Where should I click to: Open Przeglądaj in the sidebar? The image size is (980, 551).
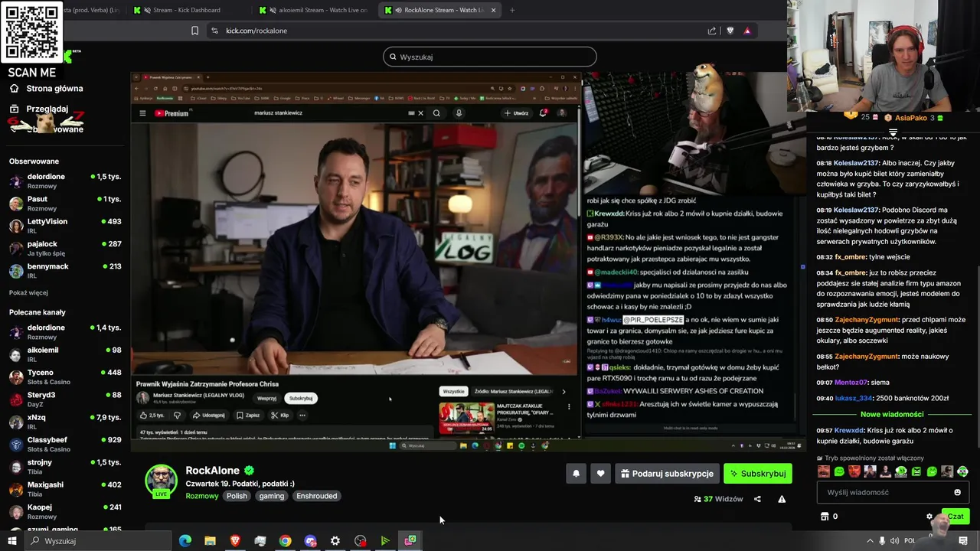[40, 109]
